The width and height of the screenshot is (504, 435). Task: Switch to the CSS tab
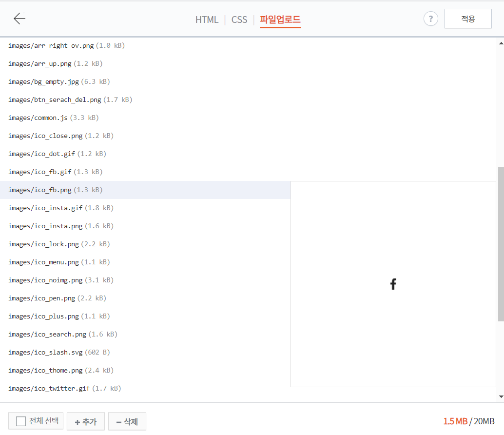click(x=239, y=20)
